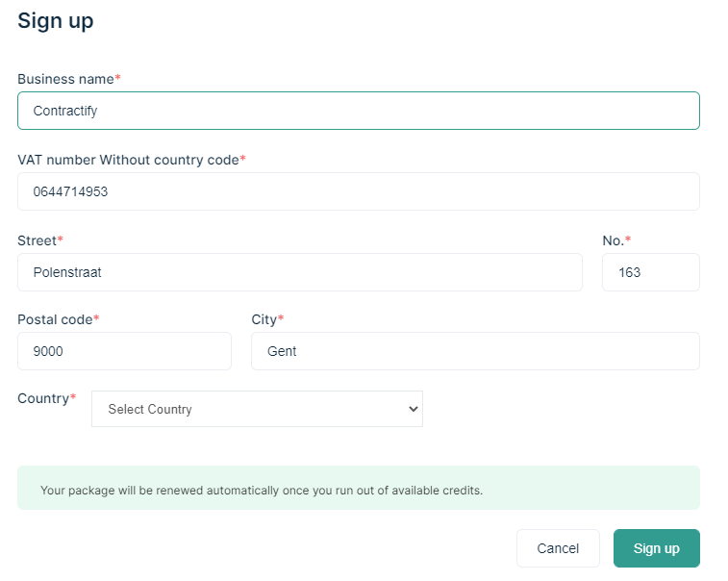
Task: Focus the VAT number field
Action: 359,191
